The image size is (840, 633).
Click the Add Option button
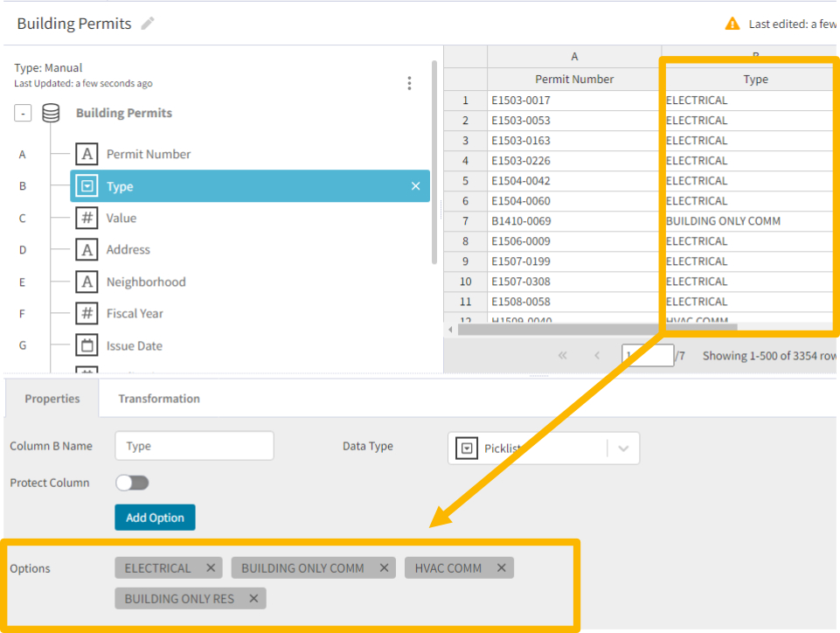[155, 517]
